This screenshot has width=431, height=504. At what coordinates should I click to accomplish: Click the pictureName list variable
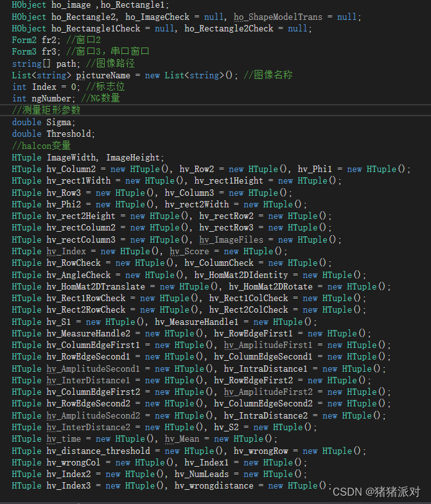click(x=103, y=76)
